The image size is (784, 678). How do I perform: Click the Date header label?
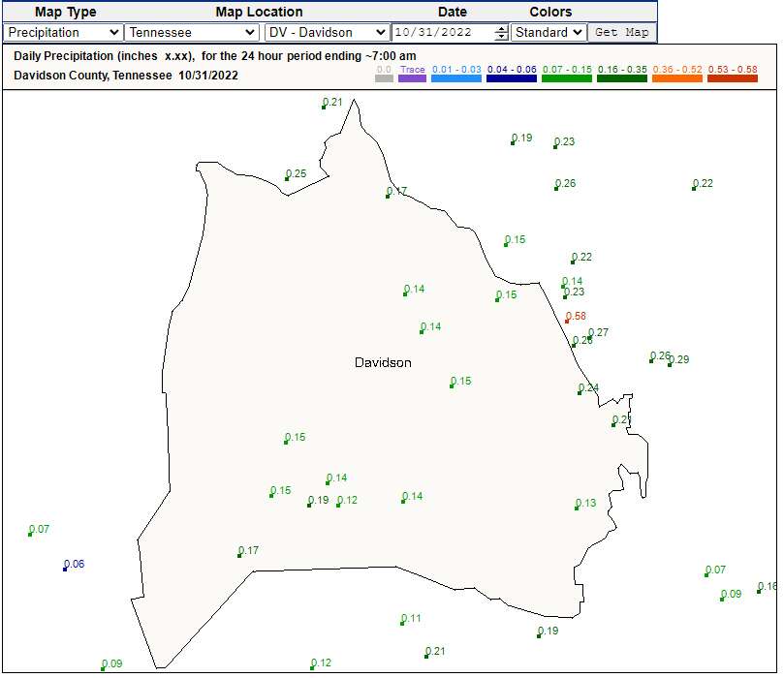pos(453,12)
